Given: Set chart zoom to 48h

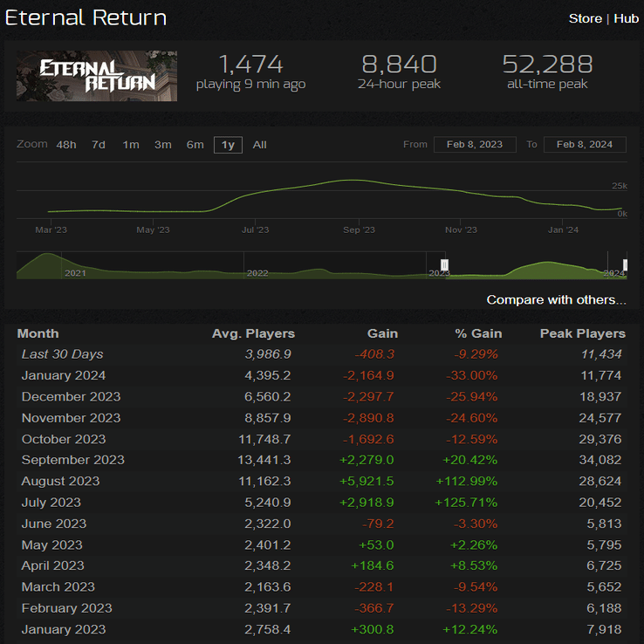Looking at the screenshot, I should point(66,145).
